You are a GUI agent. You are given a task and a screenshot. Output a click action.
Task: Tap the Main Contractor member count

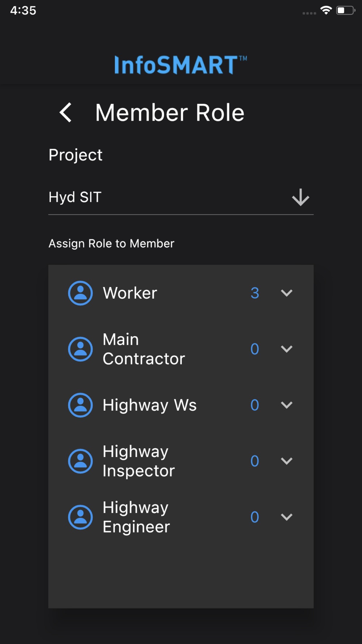[x=255, y=349]
